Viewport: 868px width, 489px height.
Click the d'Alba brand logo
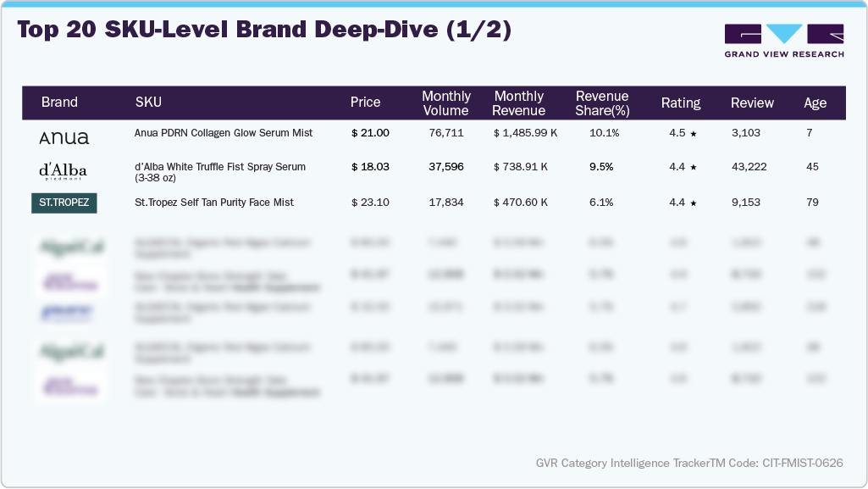[64, 171]
